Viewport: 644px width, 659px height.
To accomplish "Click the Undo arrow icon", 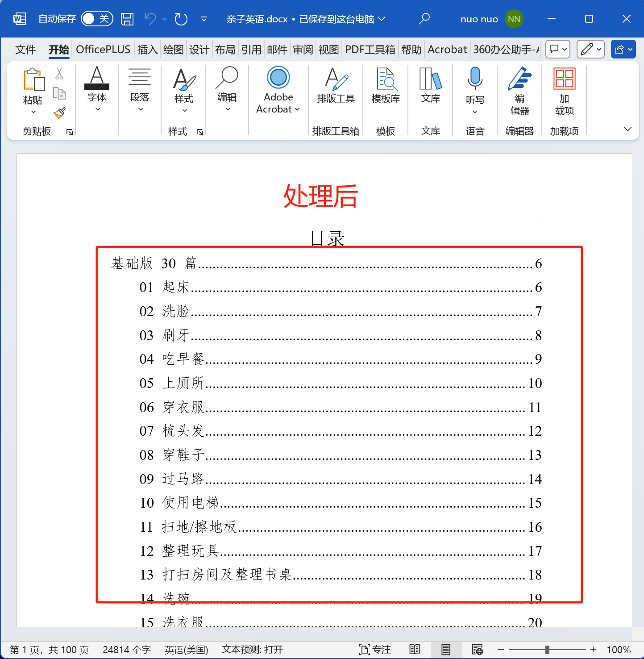I will click(150, 19).
